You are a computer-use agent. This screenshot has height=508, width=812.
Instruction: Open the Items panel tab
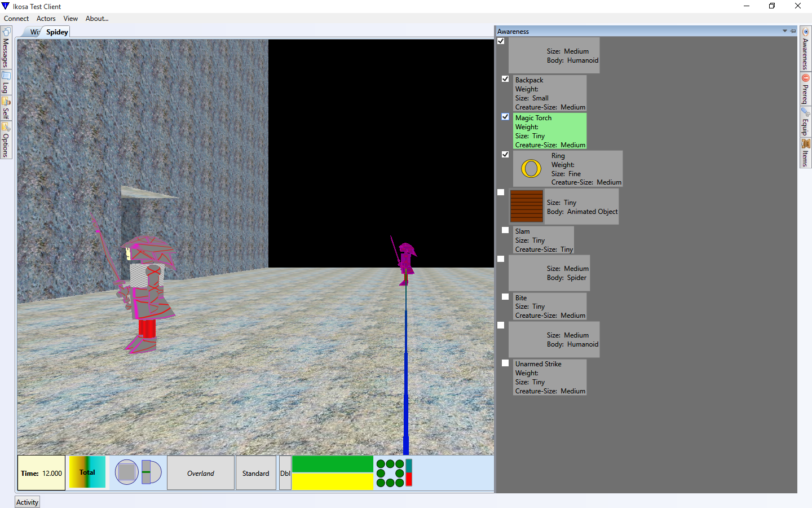[x=805, y=153]
